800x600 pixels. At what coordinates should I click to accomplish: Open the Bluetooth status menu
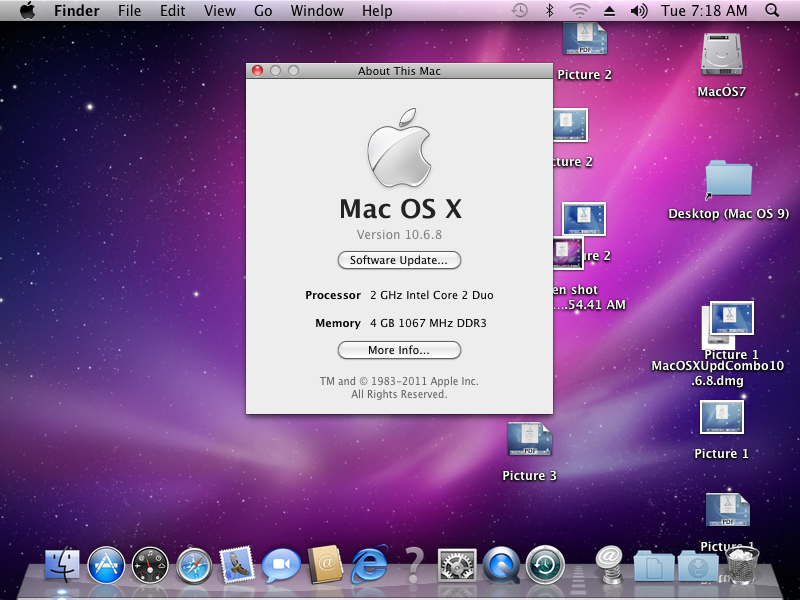549,11
